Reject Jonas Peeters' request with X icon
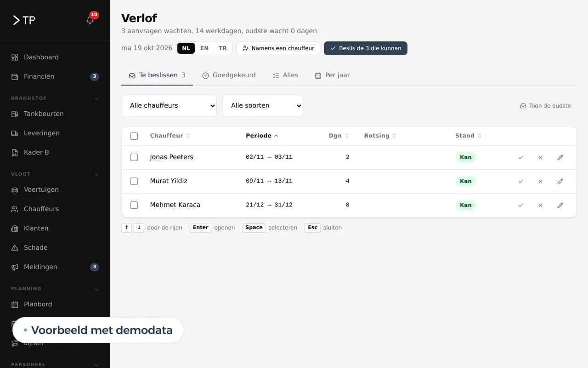 [x=540, y=157]
